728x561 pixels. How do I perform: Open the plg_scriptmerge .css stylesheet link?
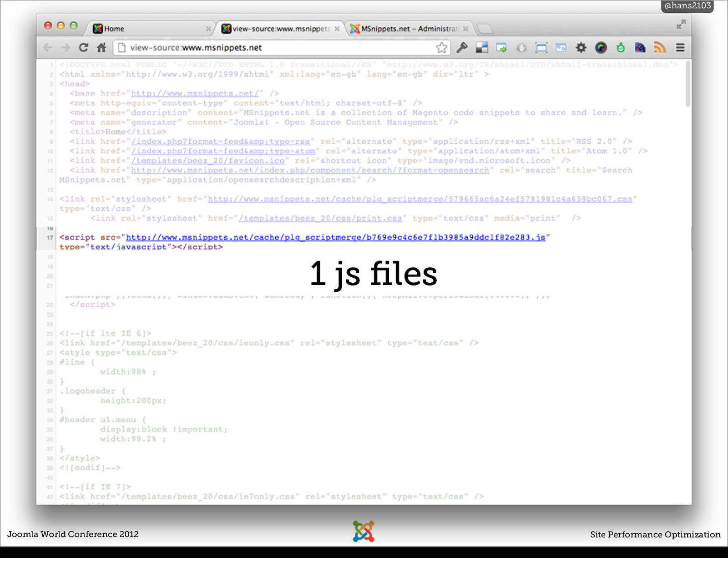click(420, 199)
